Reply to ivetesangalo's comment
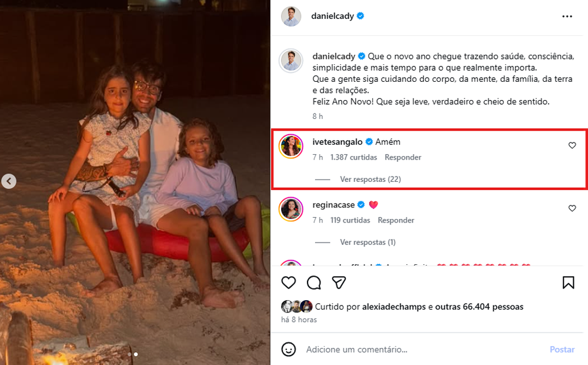 pos(403,157)
